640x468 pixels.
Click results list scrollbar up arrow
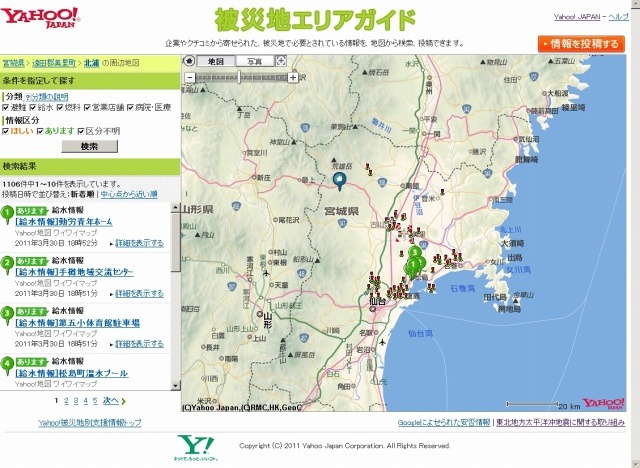click(x=176, y=207)
